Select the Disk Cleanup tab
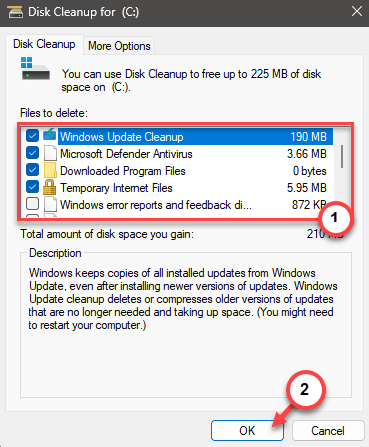Viewport: 369px width, 447px height. coord(44,44)
